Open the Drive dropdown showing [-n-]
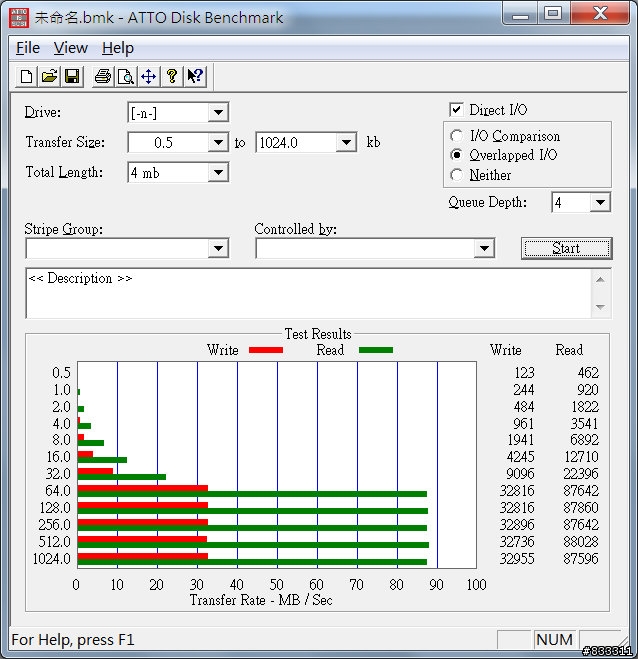The image size is (638, 659). pos(218,113)
